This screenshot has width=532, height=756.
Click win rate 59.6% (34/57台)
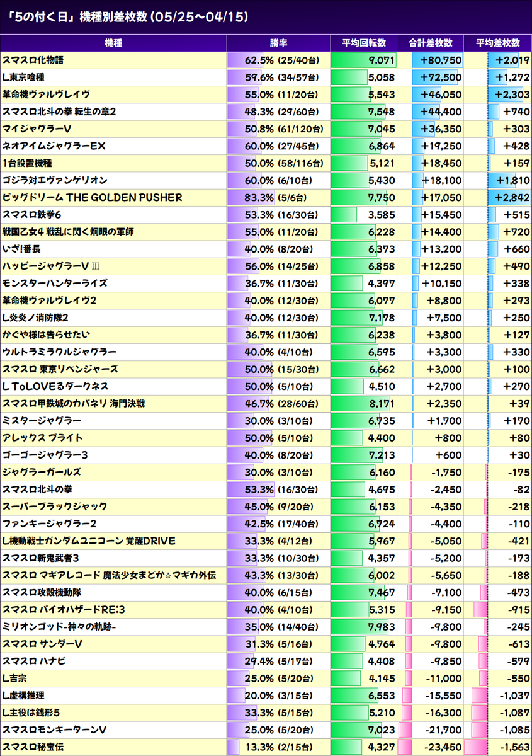pos(281,77)
